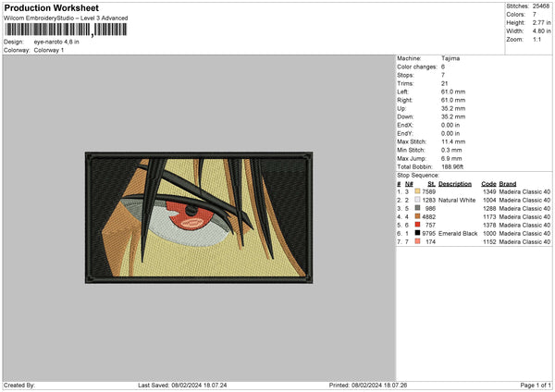Click the barcode under Wilcom EmbroideryStudio
Viewport: 555px width, 392px height.
(66, 30)
